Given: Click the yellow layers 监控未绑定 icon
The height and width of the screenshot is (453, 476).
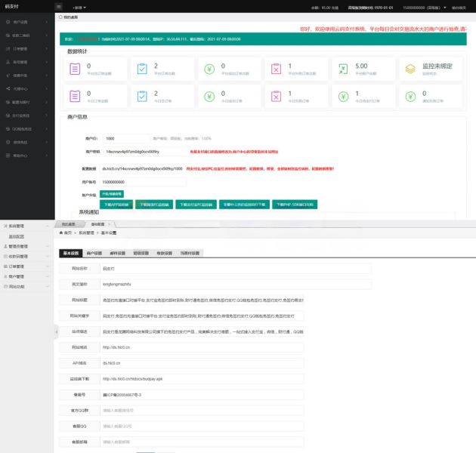Looking at the screenshot, I should (x=410, y=69).
